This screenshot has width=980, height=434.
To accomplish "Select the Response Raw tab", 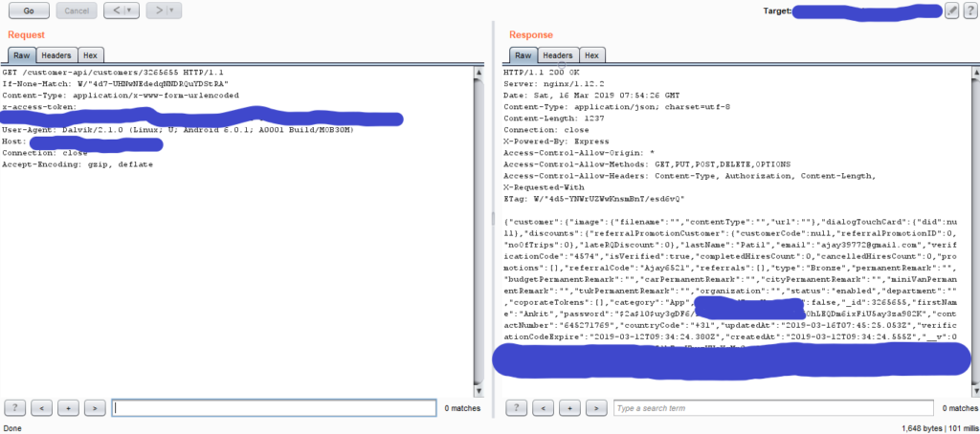I will click(522, 55).
